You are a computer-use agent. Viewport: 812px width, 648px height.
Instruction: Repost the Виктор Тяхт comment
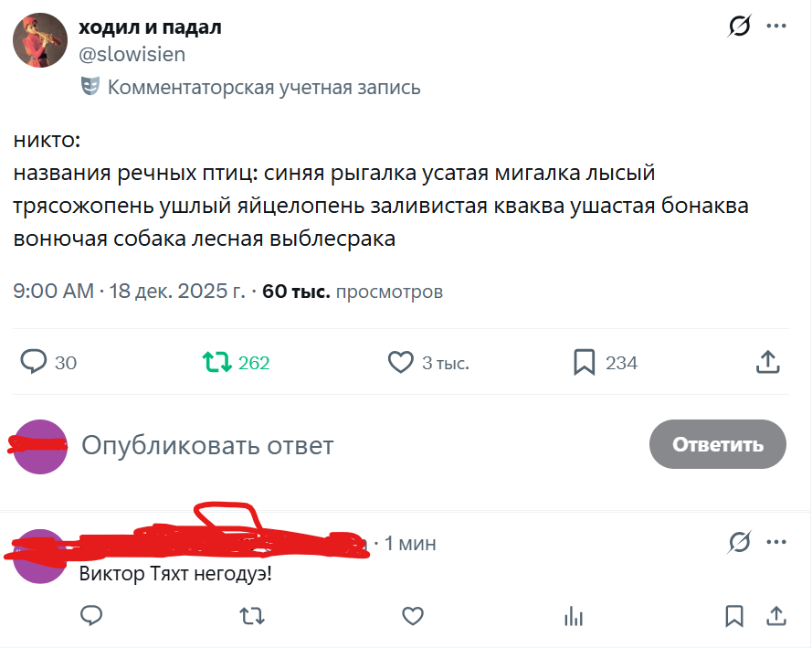pos(252,616)
